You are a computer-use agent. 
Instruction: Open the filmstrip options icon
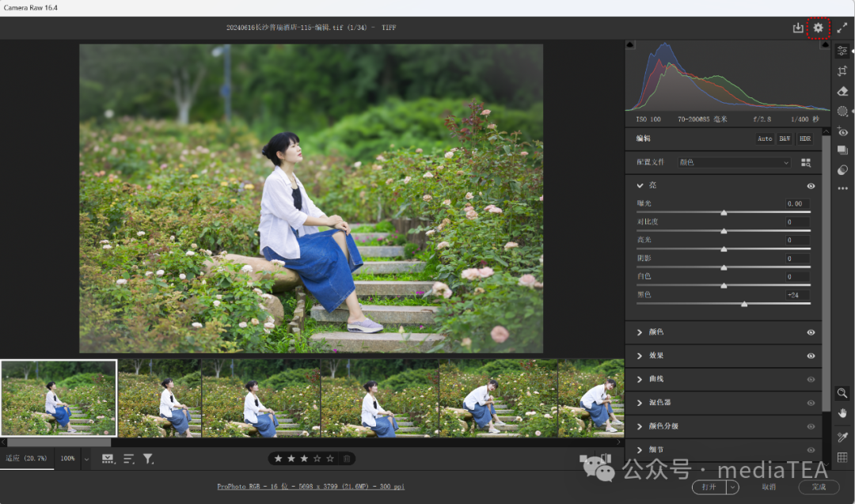coord(108,459)
